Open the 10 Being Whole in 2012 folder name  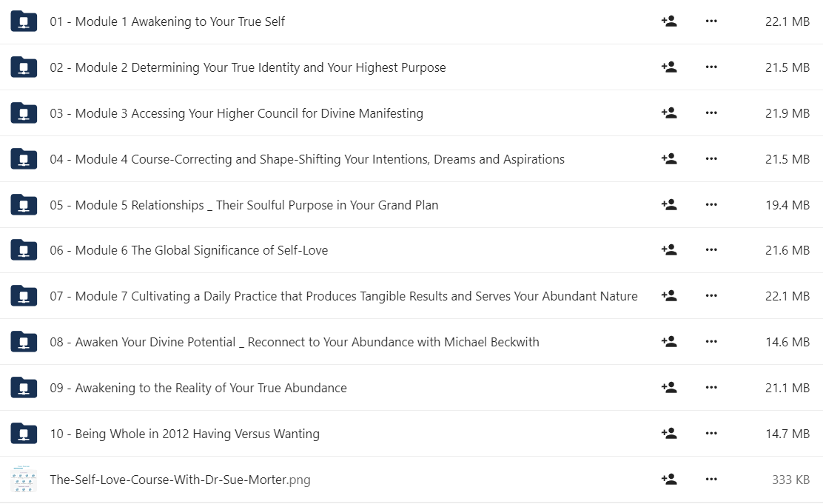(x=185, y=434)
